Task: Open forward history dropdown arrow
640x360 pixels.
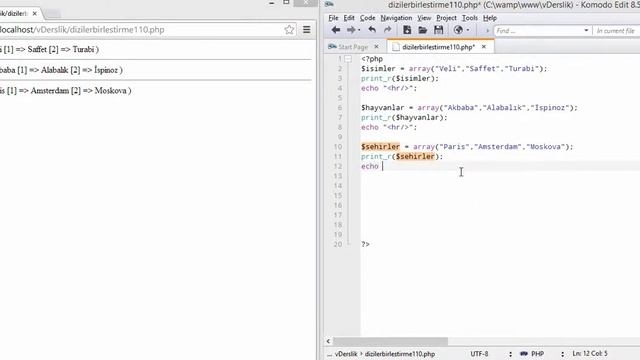Action: point(359,30)
